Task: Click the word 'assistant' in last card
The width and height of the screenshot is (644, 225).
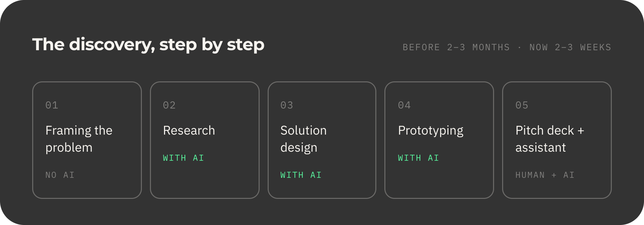Action: pyautogui.click(x=541, y=147)
